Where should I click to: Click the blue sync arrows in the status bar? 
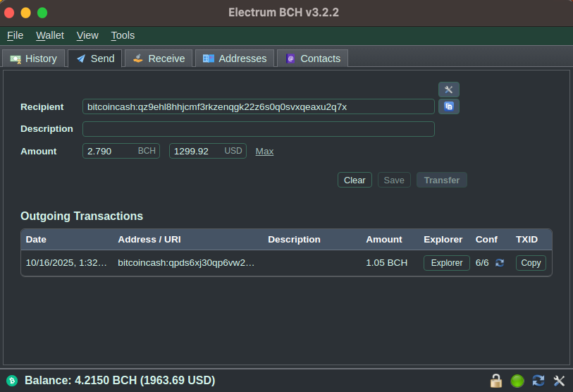pyautogui.click(x=538, y=381)
